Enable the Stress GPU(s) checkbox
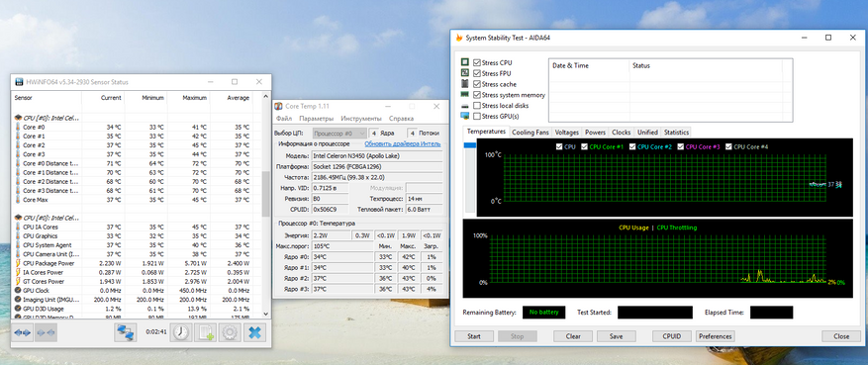Screen dimensions: 868x365 [x=477, y=116]
